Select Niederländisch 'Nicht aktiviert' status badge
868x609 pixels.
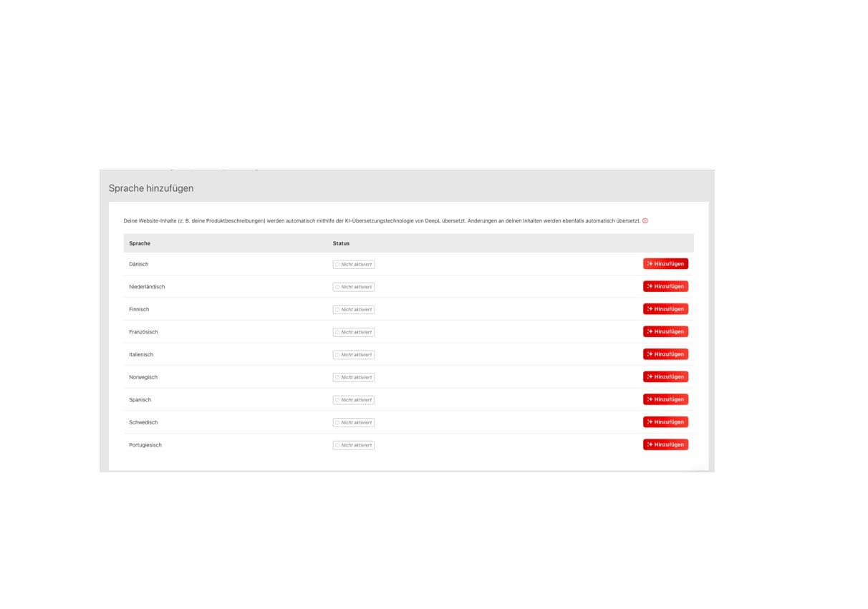pos(353,287)
